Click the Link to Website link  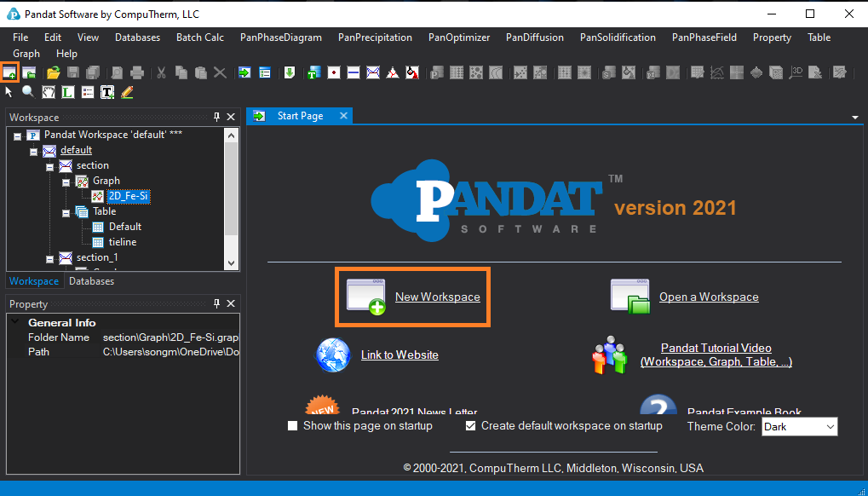click(400, 355)
